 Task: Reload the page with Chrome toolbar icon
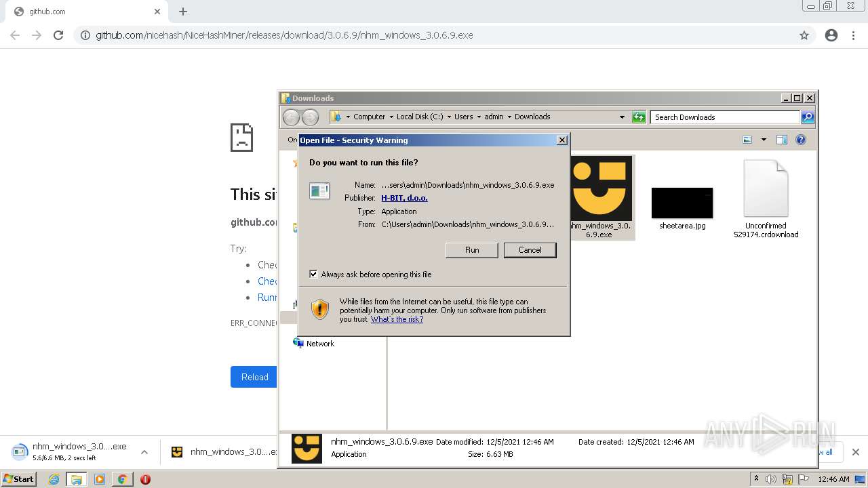(58, 35)
